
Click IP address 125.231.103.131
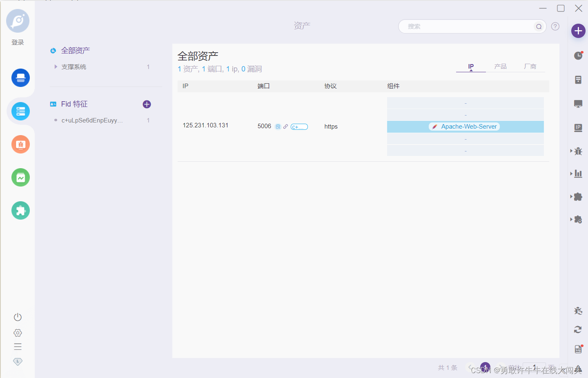(x=205, y=125)
